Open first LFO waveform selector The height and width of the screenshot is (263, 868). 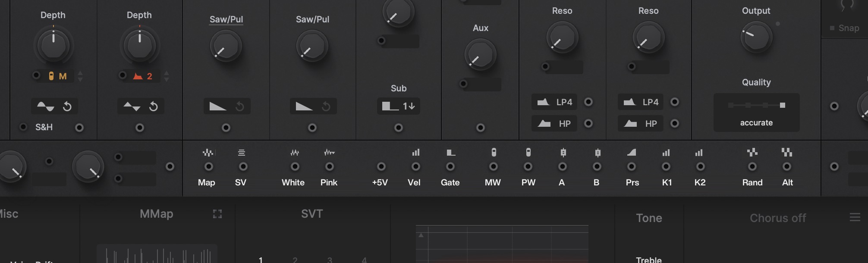point(46,106)
